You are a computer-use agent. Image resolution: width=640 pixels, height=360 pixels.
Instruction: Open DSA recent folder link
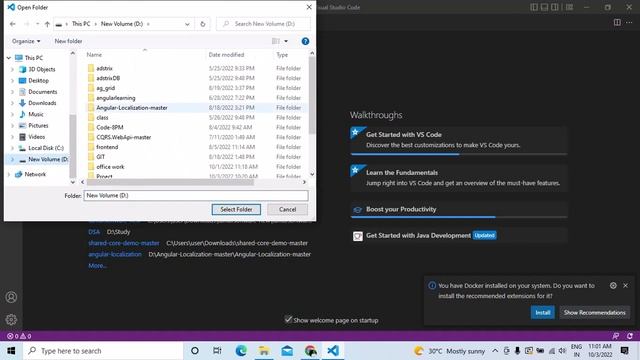tap(94, 232)
